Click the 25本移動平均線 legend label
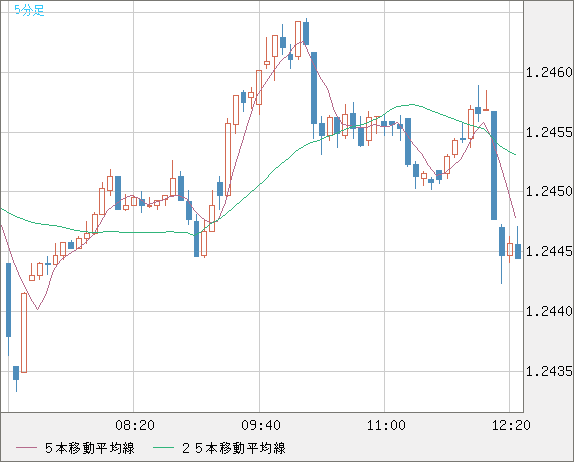The width and height of the screenshot is (574, 462). [234, 448]
